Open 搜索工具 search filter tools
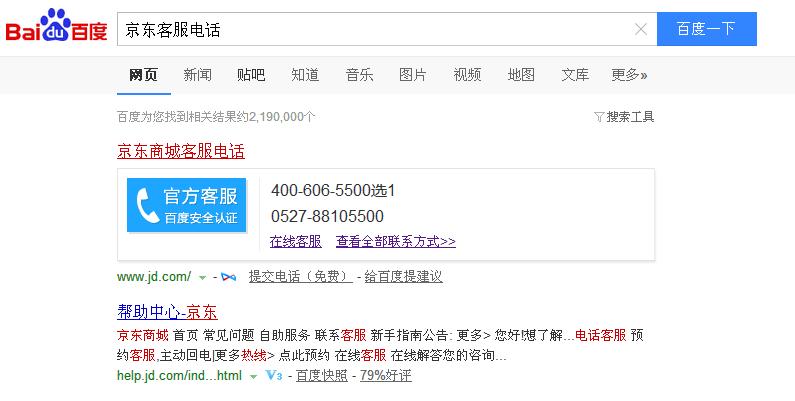 tap(624, 117)
